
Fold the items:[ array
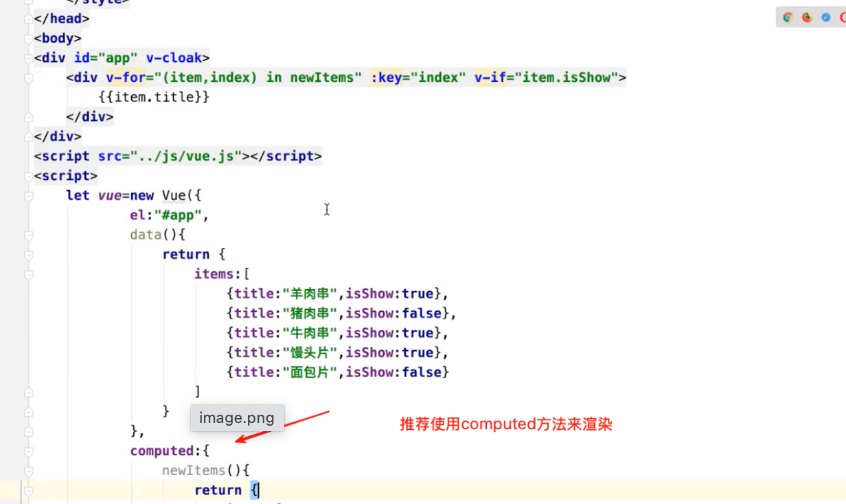pyautogui.click(x=29, y=274)
